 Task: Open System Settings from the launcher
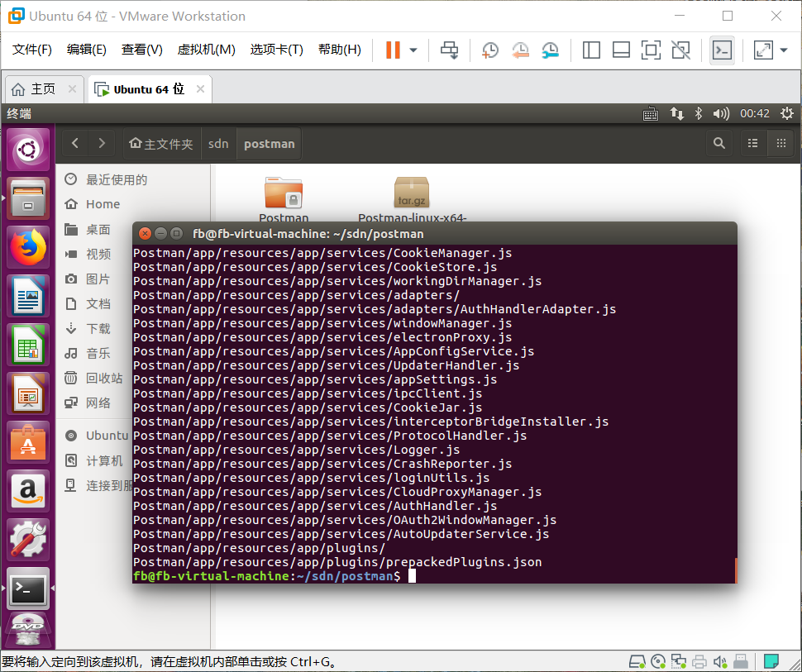[x=28, y=540]
